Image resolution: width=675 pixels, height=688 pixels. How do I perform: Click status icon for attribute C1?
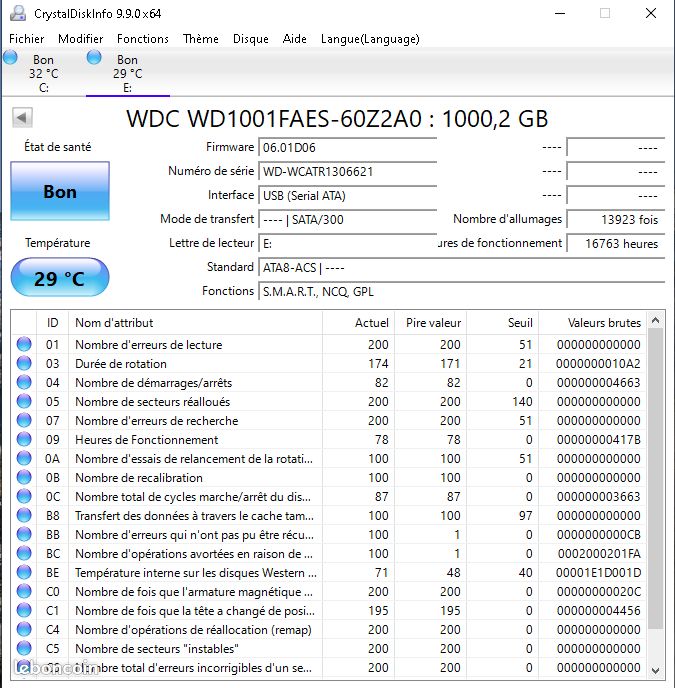[x=24, y=610]
